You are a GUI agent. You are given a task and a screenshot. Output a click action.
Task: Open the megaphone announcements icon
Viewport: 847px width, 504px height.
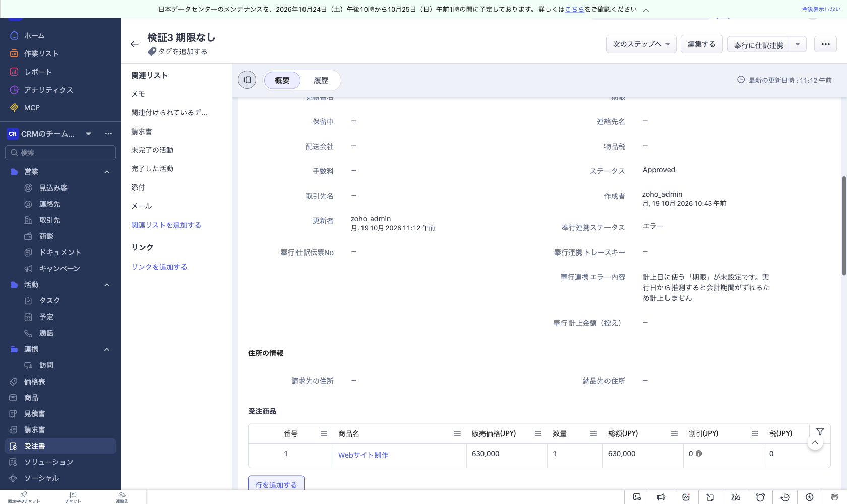pyautogui.click(x=661, y=497)
